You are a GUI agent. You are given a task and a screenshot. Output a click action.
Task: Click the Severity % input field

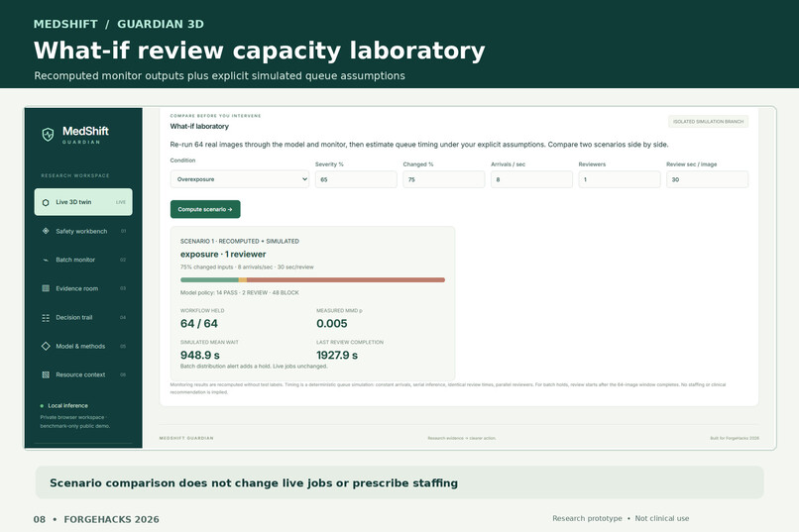point(356,179)
